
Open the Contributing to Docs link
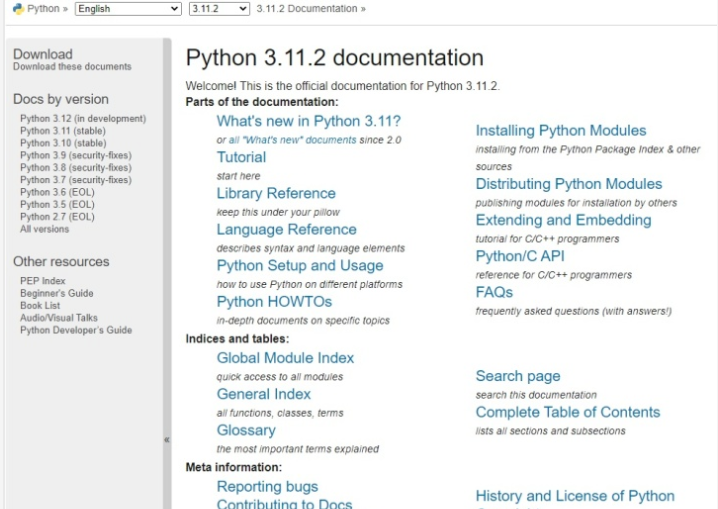pos(284,504)
